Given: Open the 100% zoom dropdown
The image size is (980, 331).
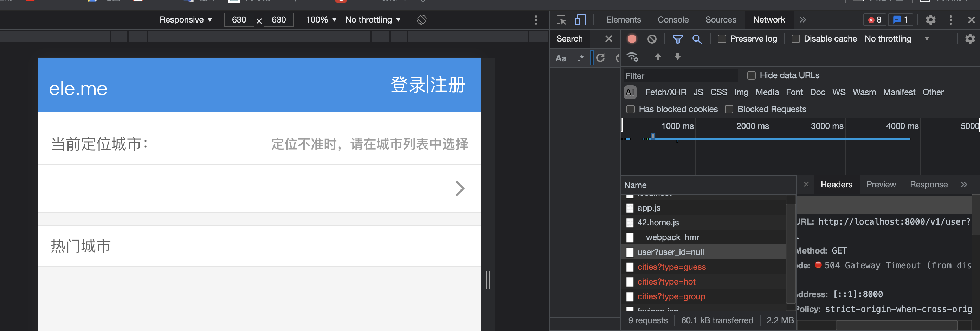Looking at the screenshot, I should (321, 19).
